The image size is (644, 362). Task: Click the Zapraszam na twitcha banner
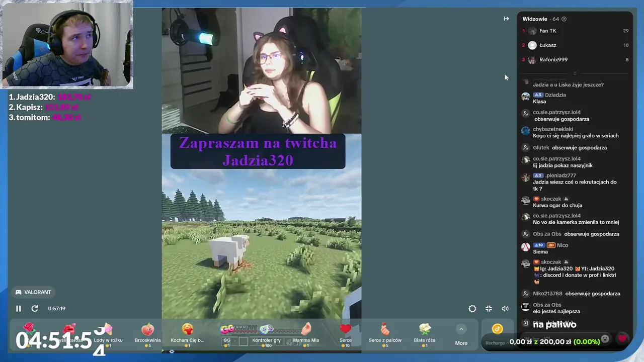(258, 151)
